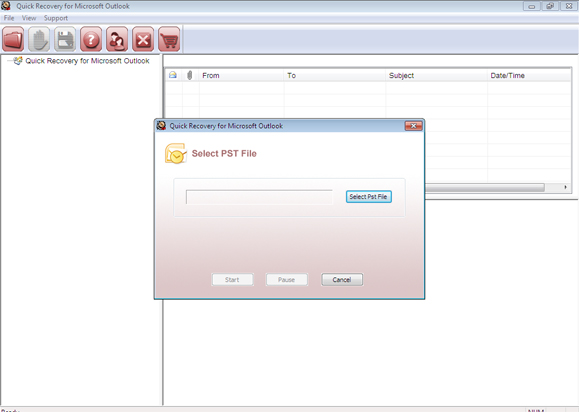Open the File menu
This screenshot has width=579, height=412.
coord(9,18)
